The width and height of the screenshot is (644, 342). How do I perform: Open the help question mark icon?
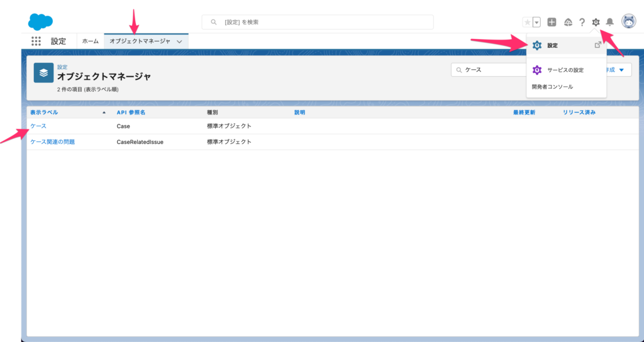[x=582, y=23]
